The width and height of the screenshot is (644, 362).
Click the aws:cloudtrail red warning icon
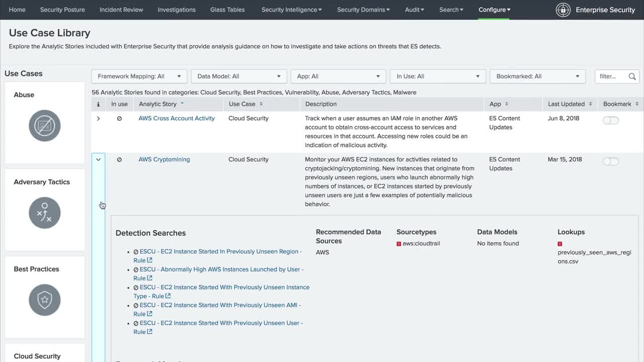[x=399, y=244]
